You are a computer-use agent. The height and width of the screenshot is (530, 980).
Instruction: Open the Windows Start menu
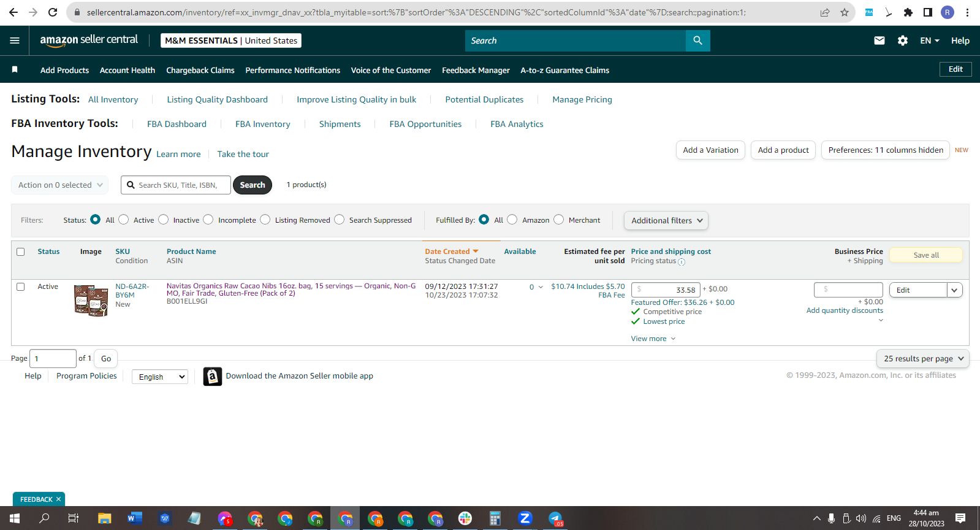point(15,518)
